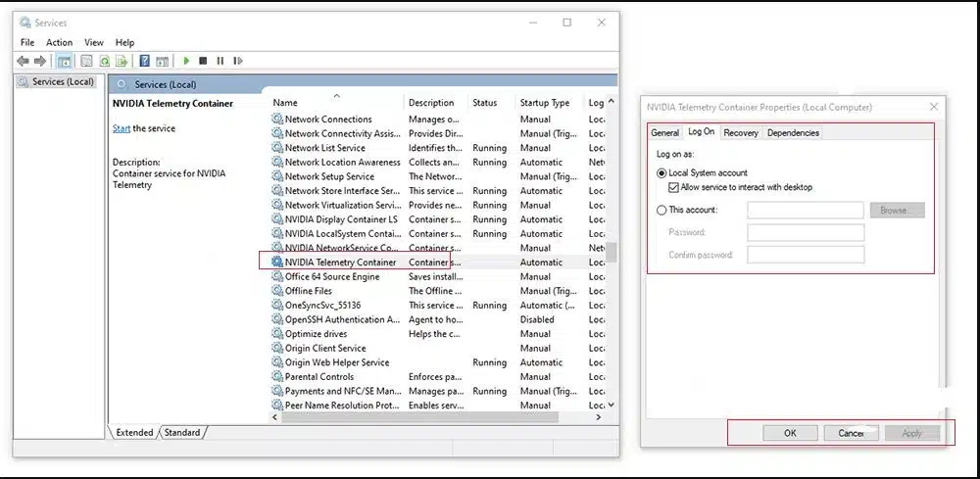The image size is (980, 479).
Task: Switch to the General tab in Properties dialog
Action: click(665, 133)
